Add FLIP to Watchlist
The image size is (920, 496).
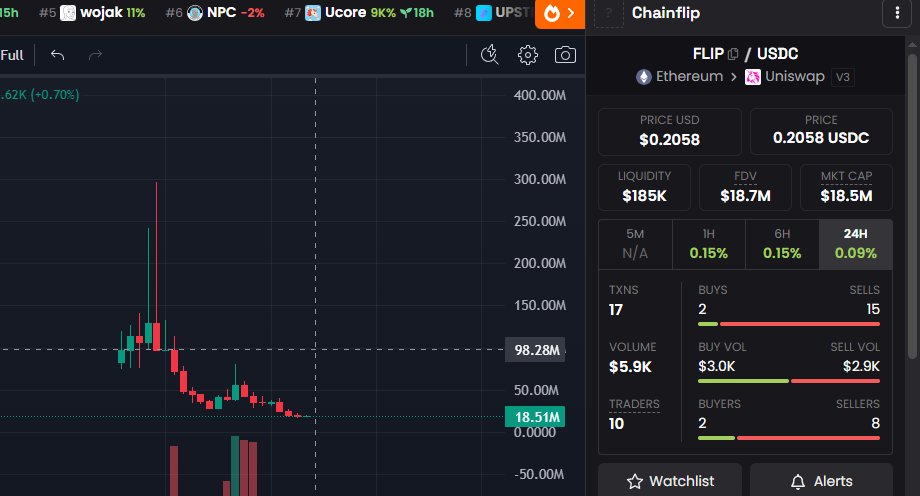coord(670,481)
